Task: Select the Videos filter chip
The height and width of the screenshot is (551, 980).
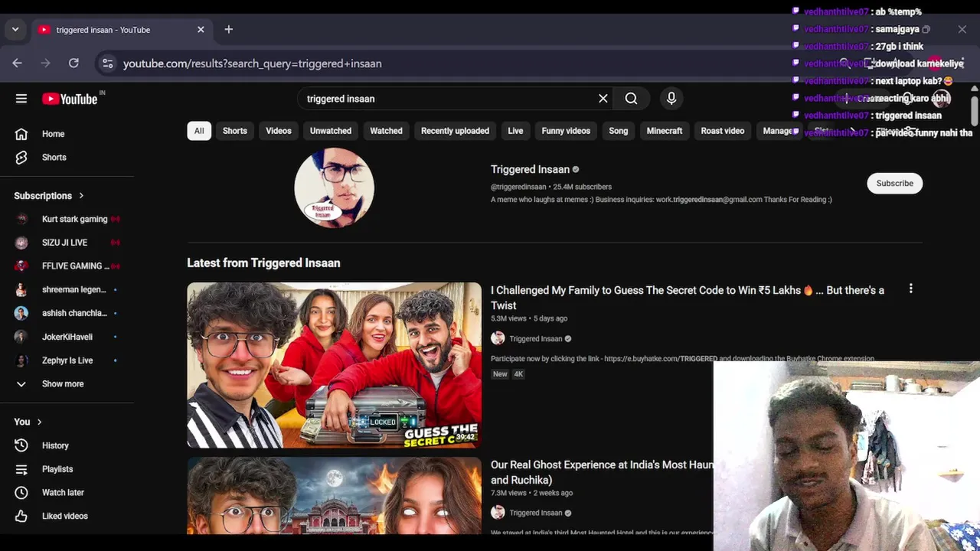Action: coord(279,131)
